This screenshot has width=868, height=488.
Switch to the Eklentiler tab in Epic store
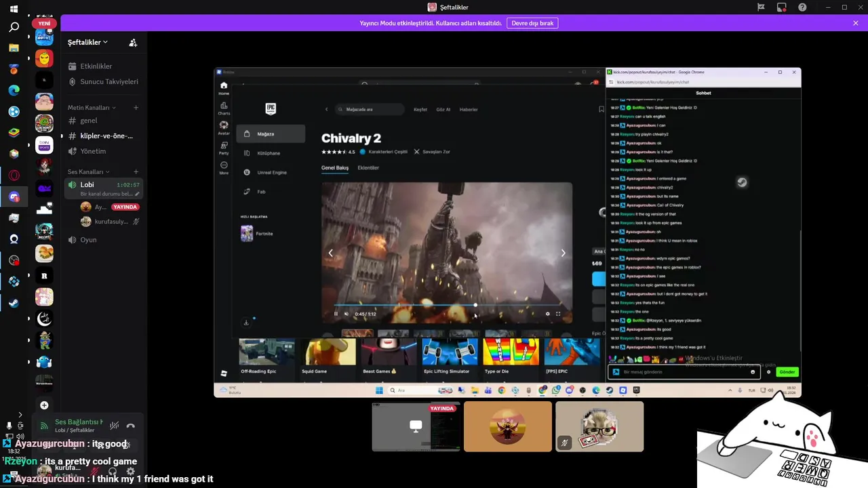[368, 167]
